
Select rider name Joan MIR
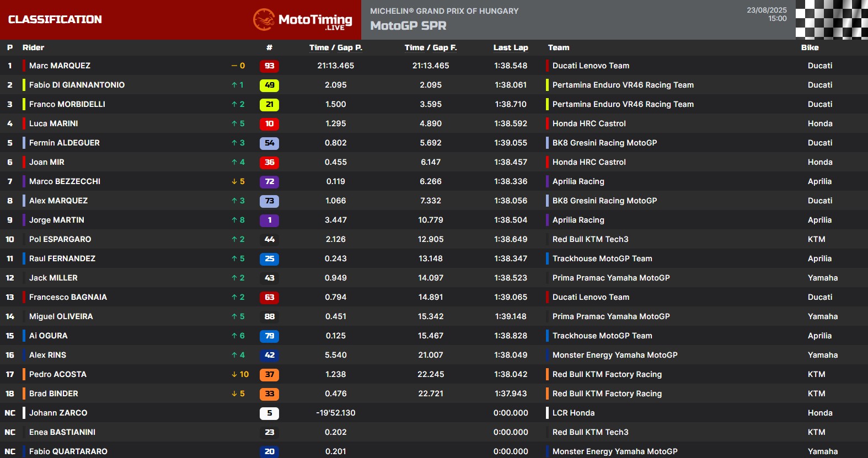point(47,162)
